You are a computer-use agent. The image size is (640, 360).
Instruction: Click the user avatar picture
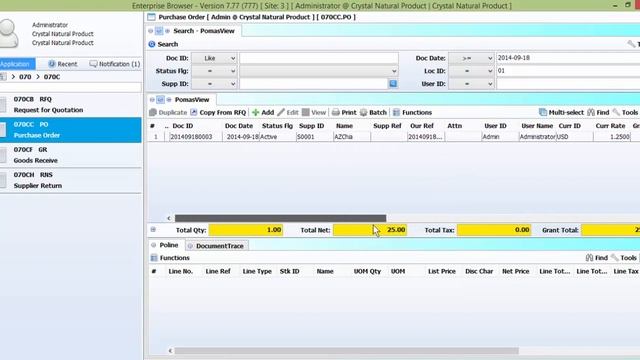coord(9,33)
